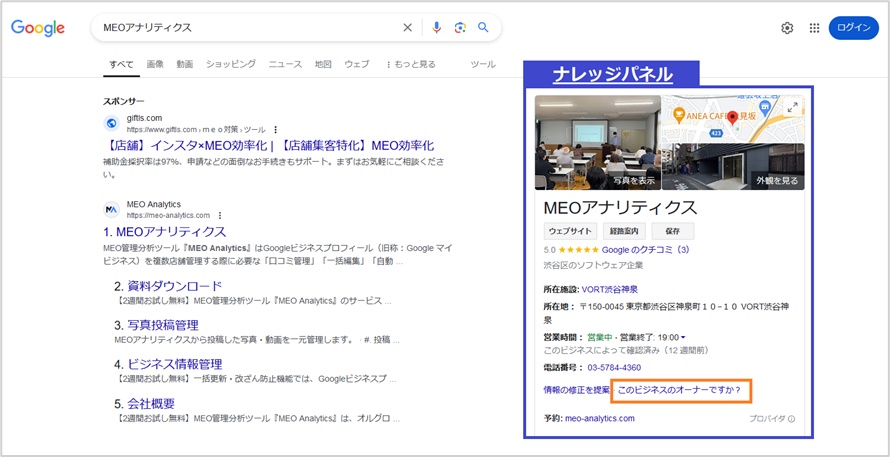890x457 pixels.
Task: Switch to the 地図 tab
Action: (x=323, y=64)
